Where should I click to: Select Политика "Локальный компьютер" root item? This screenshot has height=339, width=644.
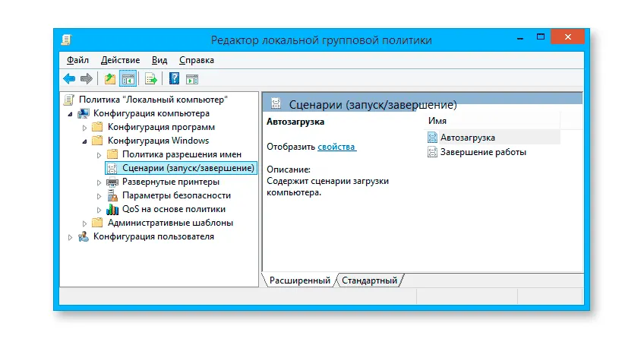(153, 100)
